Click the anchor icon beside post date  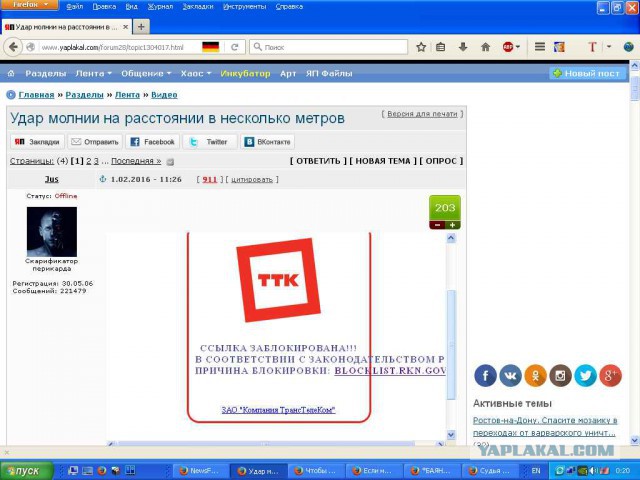(103, 179)
